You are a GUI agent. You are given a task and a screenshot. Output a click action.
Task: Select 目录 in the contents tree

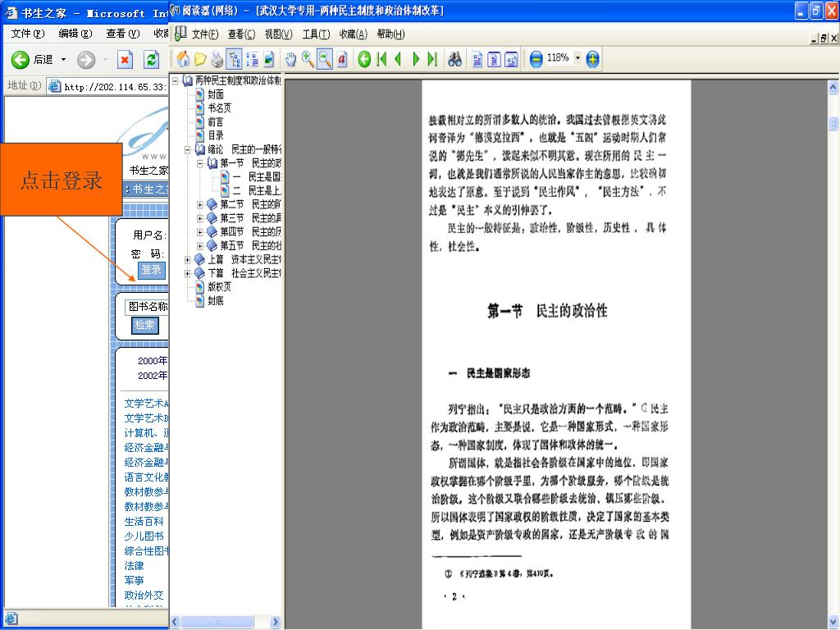click(216, 135)
